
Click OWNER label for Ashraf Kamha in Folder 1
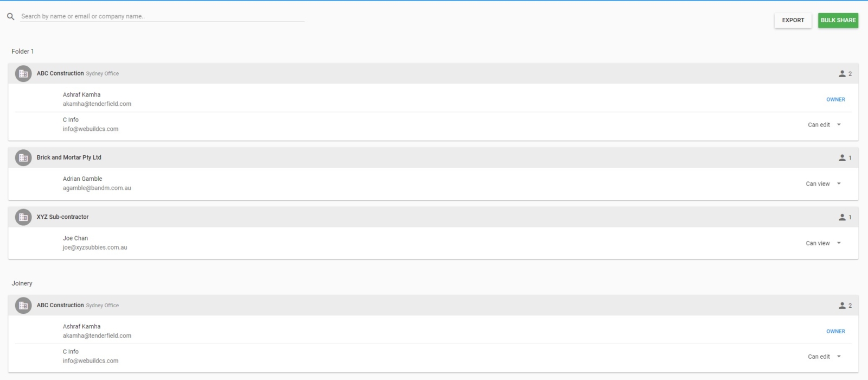tap(835, 99)
